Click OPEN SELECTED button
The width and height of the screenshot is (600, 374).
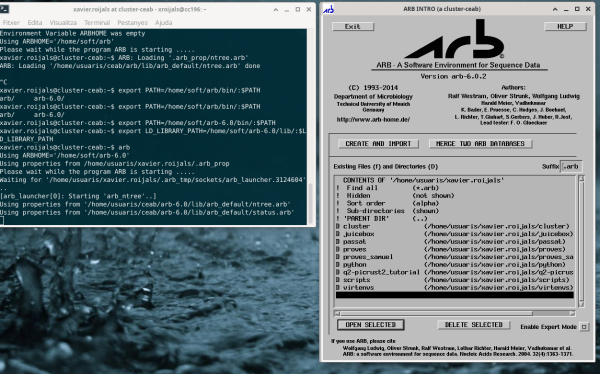[370, 325]
